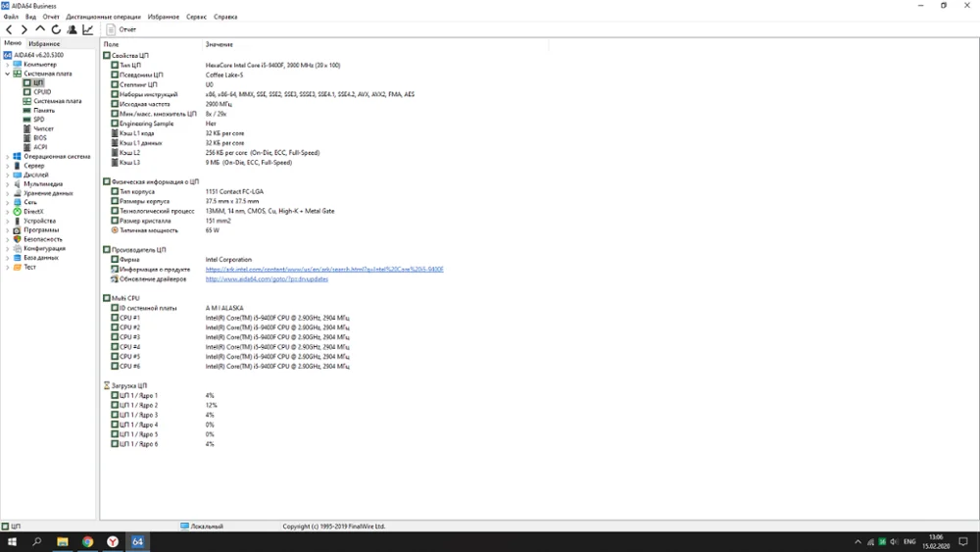Select the База данных tree item
The width and height of the screenshot is (980, 552).
click(x=40, y=258)
